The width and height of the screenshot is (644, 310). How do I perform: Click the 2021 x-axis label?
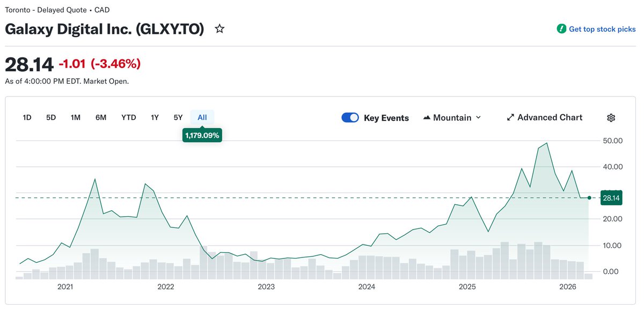pos(65,287)
